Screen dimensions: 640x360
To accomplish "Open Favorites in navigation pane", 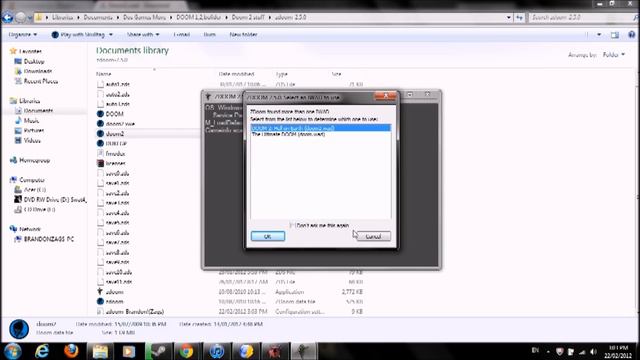I will coord(30,51).
